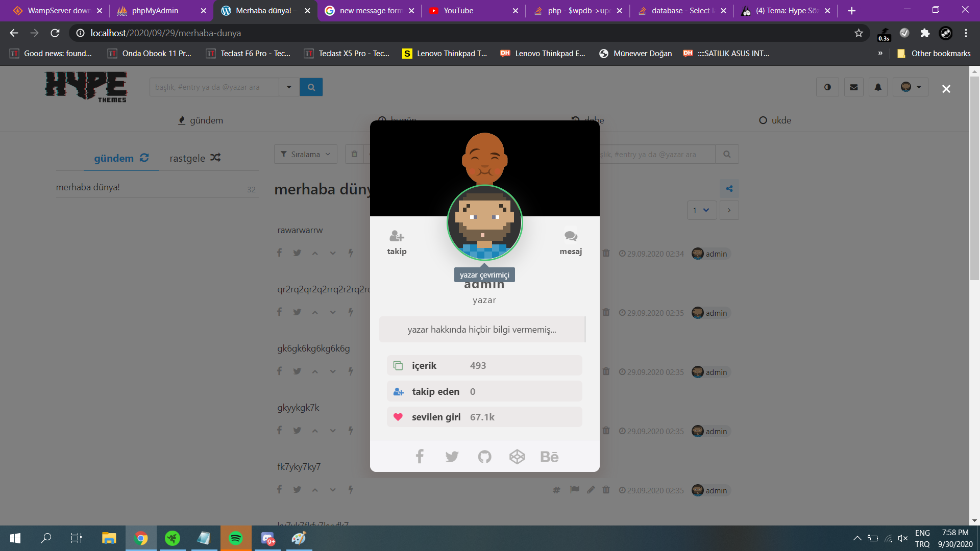Screen dimensions: 980x551
Task: Open merhaba dünya! topic in sidebar
Action: pos(88,187)
